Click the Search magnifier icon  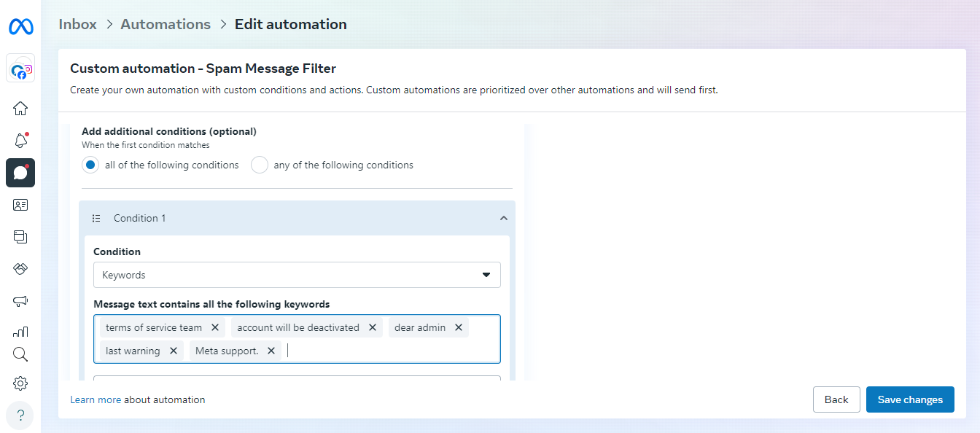20,355
